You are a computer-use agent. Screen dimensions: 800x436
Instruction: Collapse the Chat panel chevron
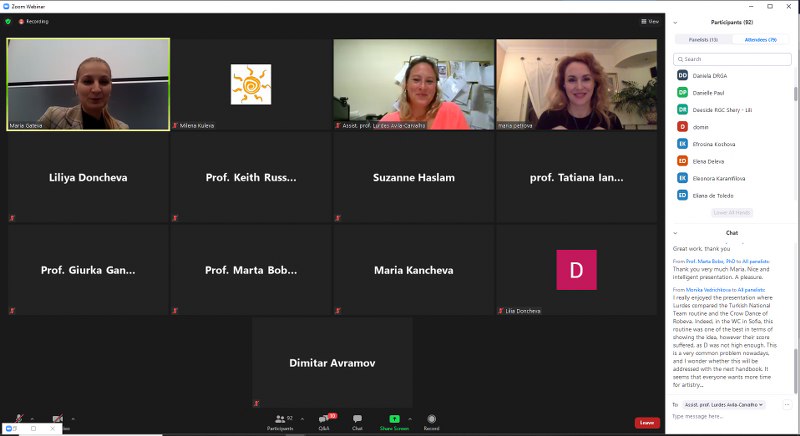[x=675, y=233]
